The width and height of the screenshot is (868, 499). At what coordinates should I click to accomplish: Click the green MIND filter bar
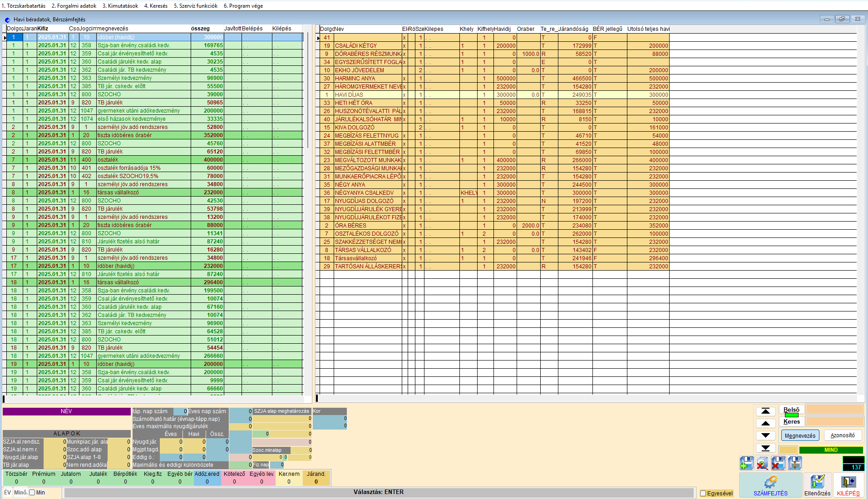click(x=831, y=450)
